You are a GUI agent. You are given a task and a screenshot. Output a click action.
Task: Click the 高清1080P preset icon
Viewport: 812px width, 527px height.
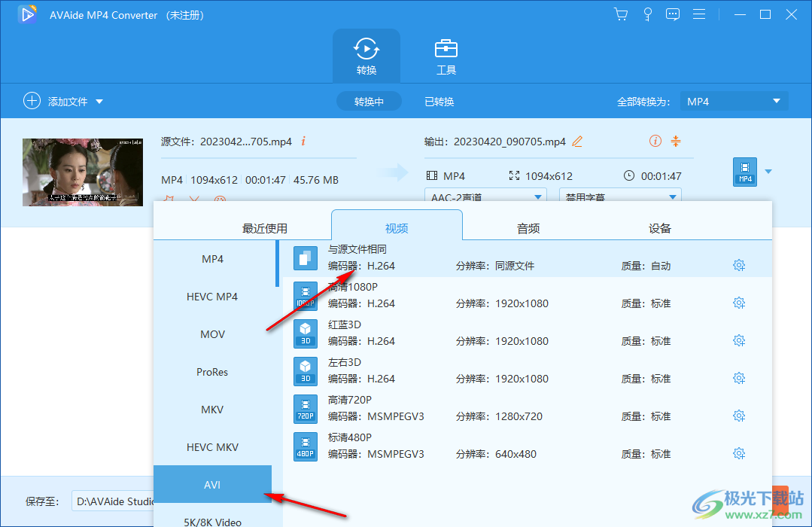tap(306, 296)
